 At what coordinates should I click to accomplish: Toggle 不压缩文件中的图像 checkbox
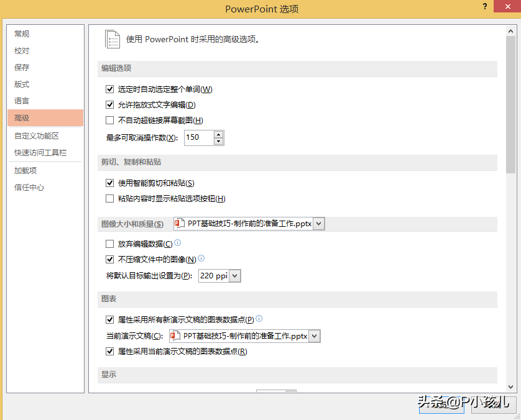click(x=109, y=259)
